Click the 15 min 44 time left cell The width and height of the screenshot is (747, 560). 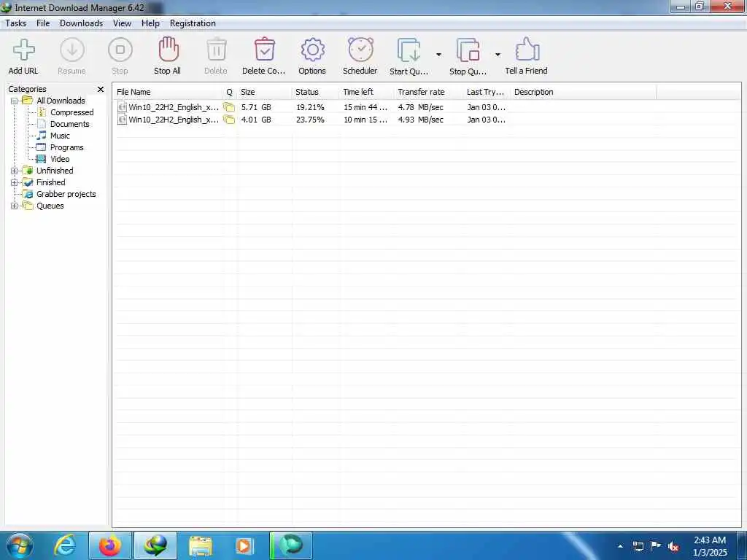point(365,108)
